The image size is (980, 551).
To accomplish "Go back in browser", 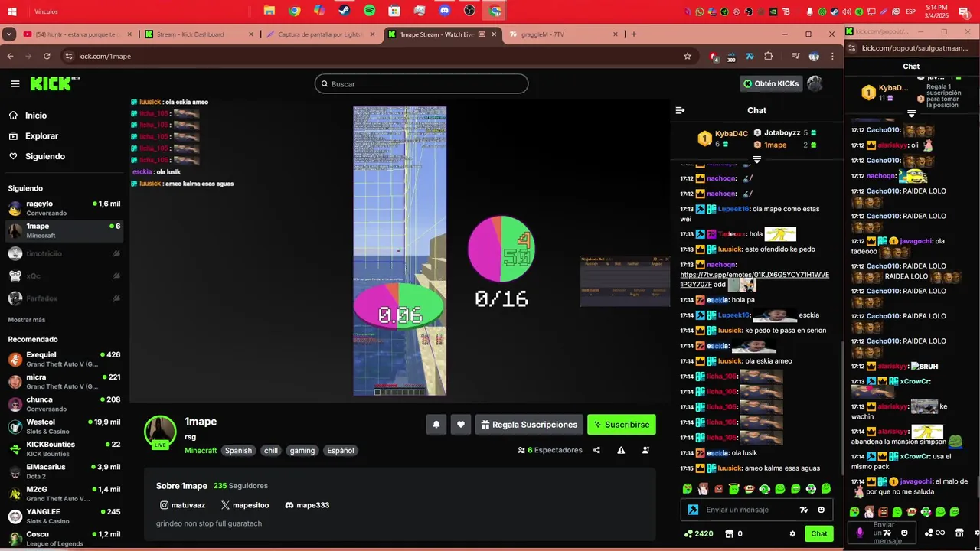I will (x=10, y=56).
